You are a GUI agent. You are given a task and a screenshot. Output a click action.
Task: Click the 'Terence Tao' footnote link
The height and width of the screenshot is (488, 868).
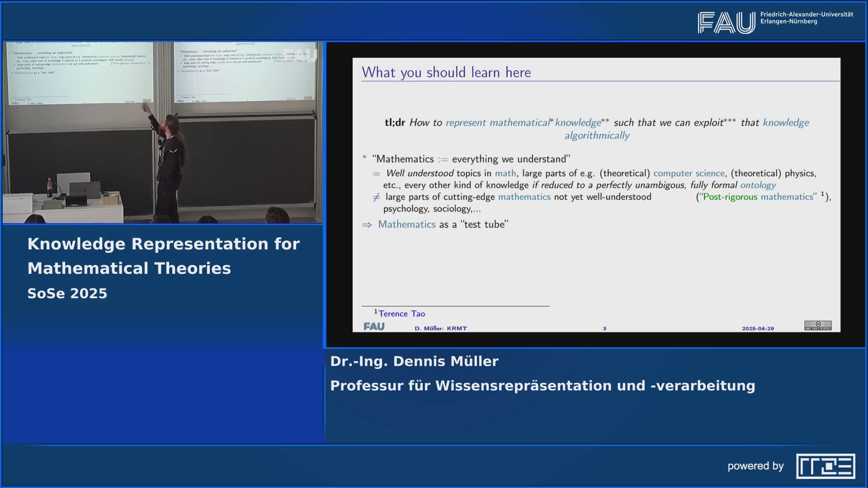[x=401, y=314]
